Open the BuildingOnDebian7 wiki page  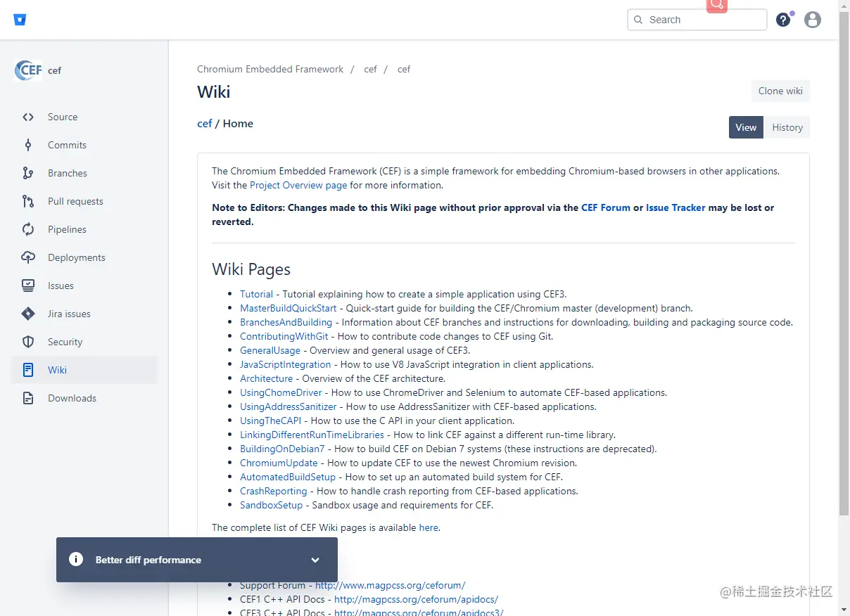click(282, 449)
